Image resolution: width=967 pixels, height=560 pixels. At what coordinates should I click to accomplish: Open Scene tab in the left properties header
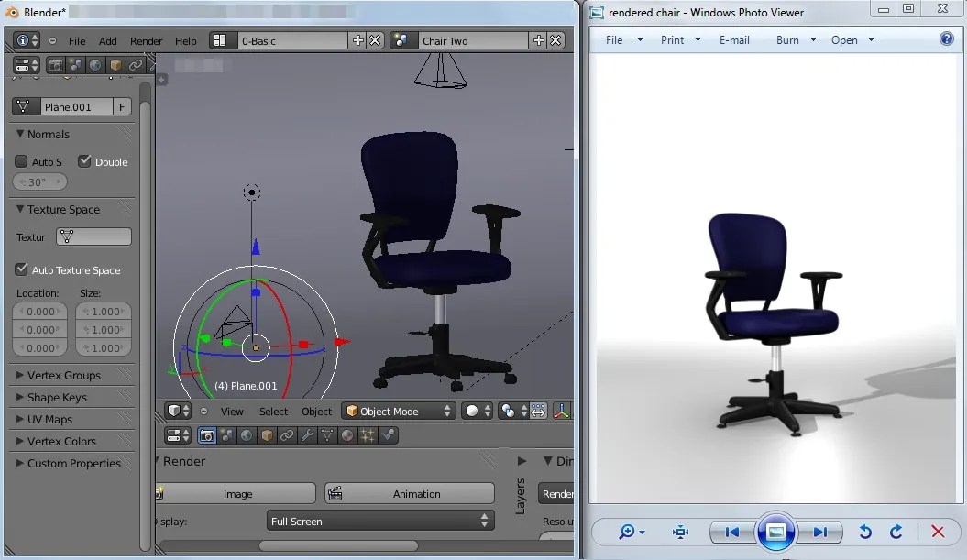75,65
